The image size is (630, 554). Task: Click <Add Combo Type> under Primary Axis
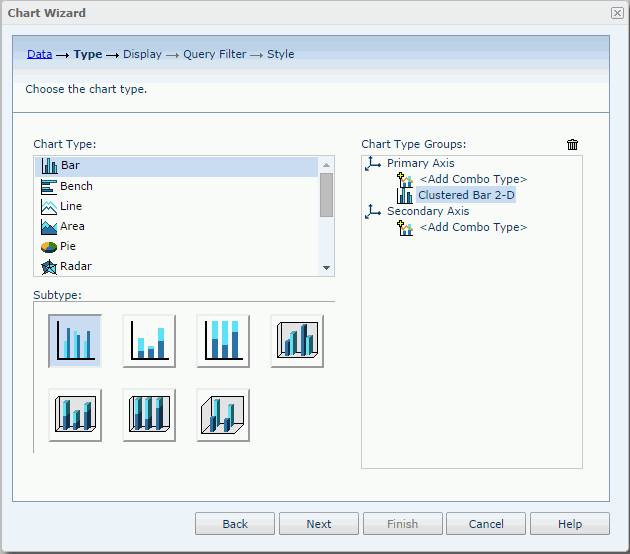(473, 179)
